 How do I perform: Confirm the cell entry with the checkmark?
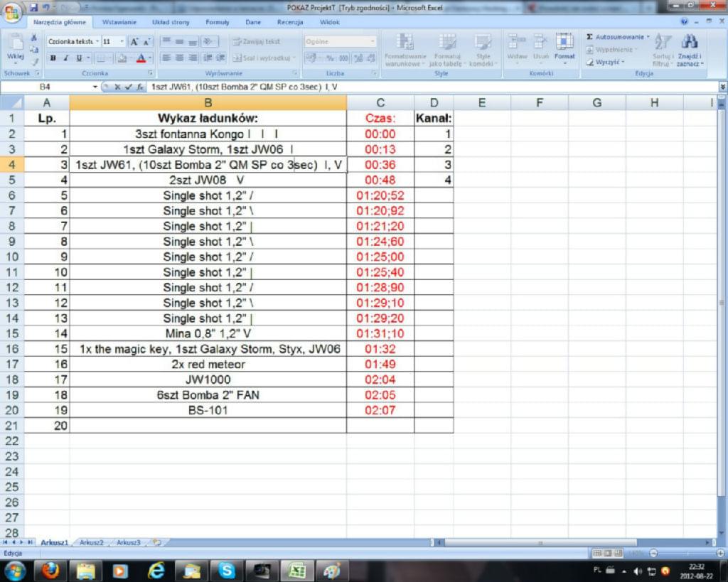pos(129,87)
